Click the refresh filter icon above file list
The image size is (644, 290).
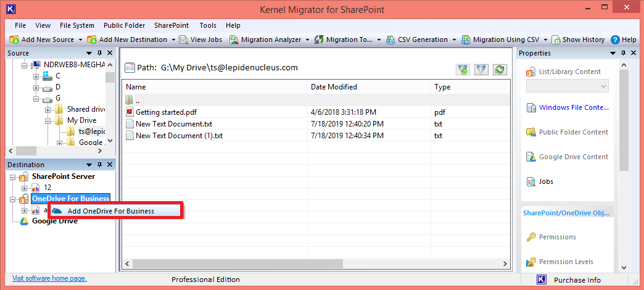coord(463,70)
